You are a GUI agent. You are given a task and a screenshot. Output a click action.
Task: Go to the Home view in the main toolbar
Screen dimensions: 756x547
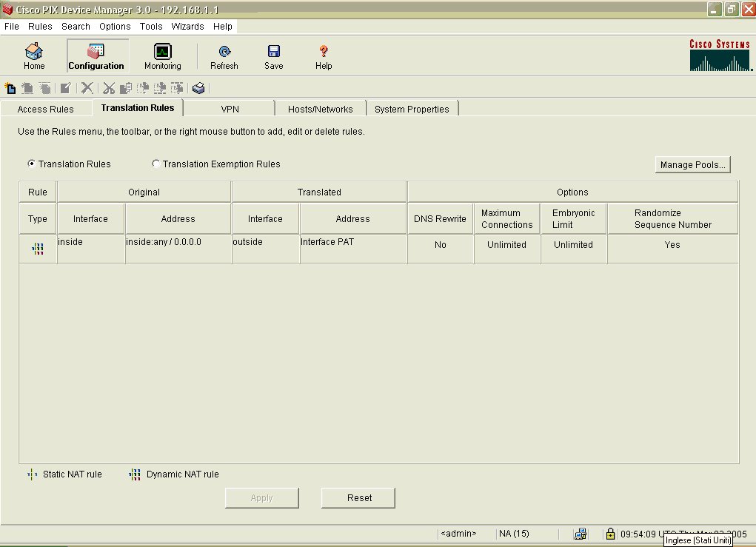click(x=34, y=56)
